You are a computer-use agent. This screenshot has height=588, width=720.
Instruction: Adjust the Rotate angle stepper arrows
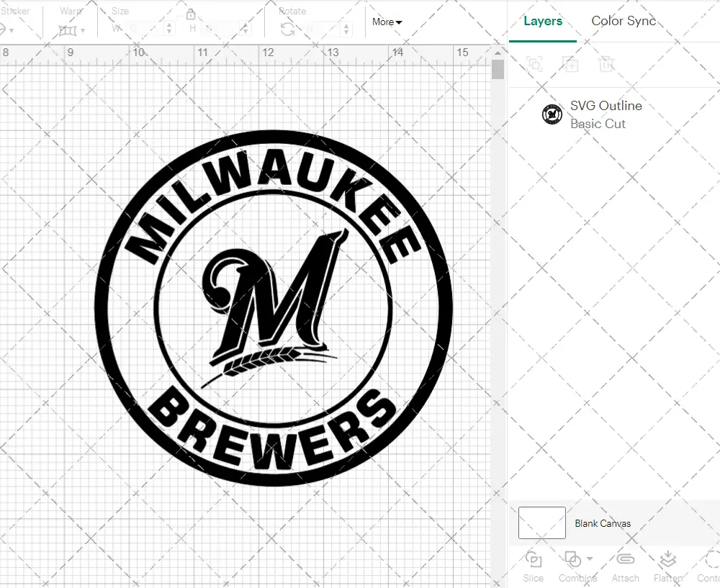[346, 30]
